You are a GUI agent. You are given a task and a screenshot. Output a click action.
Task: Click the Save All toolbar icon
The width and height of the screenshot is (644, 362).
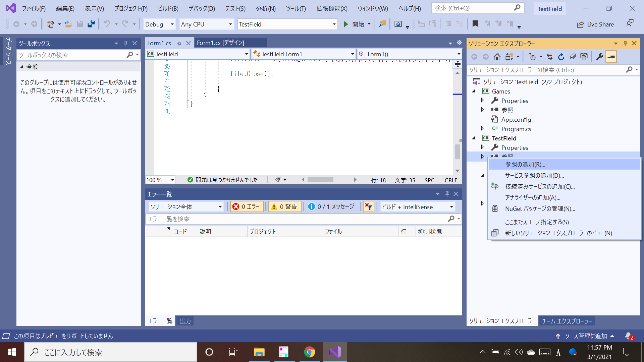91,24
